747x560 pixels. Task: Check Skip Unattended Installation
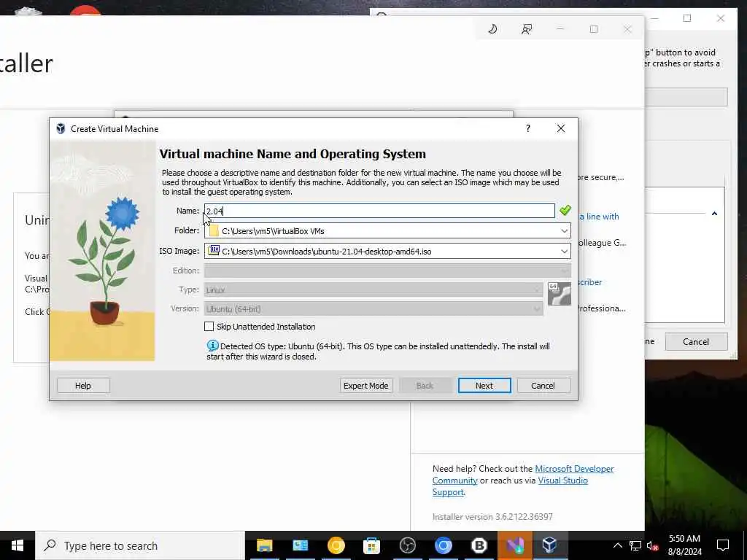(209, 326)
